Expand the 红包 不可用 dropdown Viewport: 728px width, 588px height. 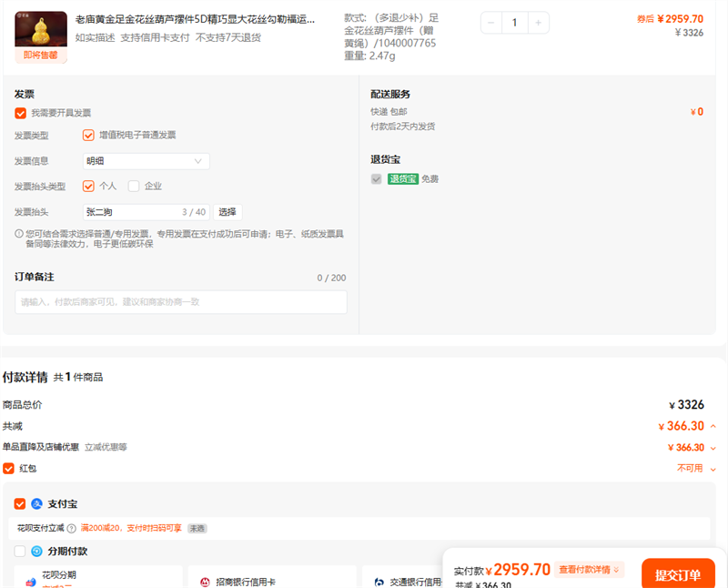tap(713, 469)
